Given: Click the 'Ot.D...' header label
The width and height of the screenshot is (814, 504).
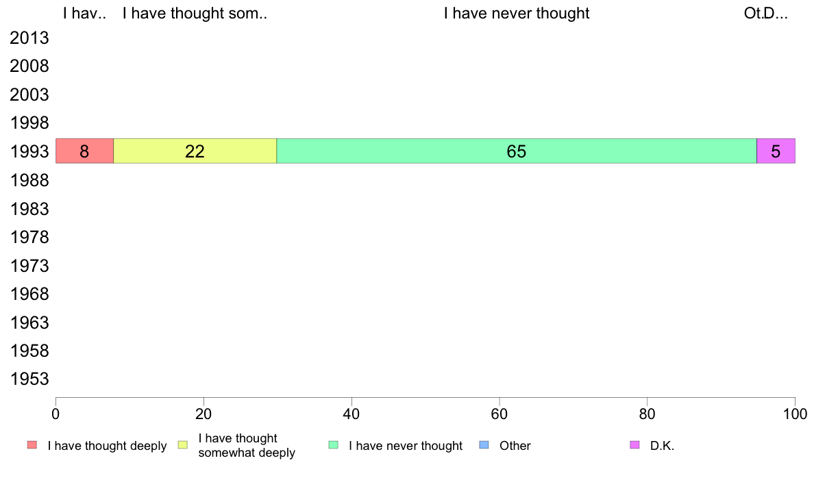Looking at the screenshot, I should [766, 14].
